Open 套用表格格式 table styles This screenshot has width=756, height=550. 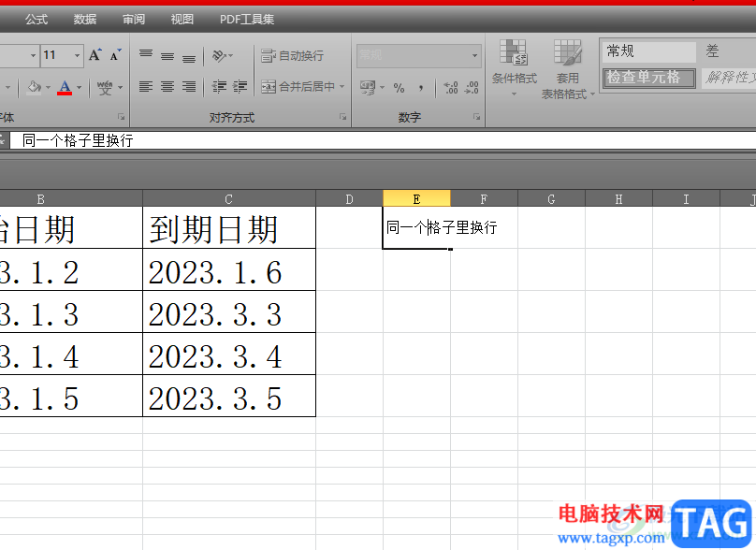click(568, 69)
